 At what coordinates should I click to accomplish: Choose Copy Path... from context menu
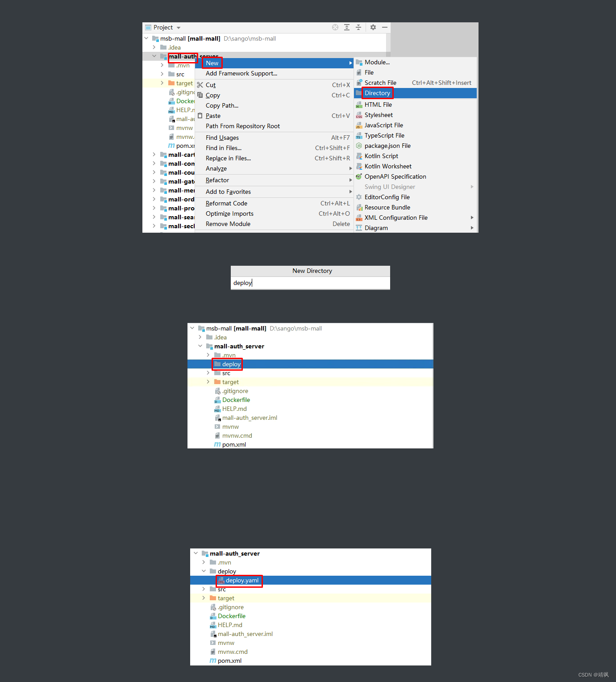[275, 105]
